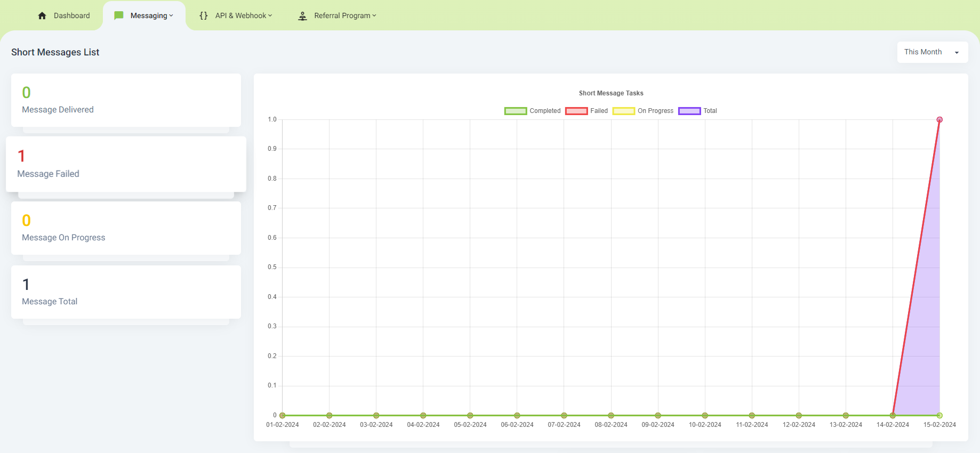Click the Short Messages List heading

[x=55, y=52]
